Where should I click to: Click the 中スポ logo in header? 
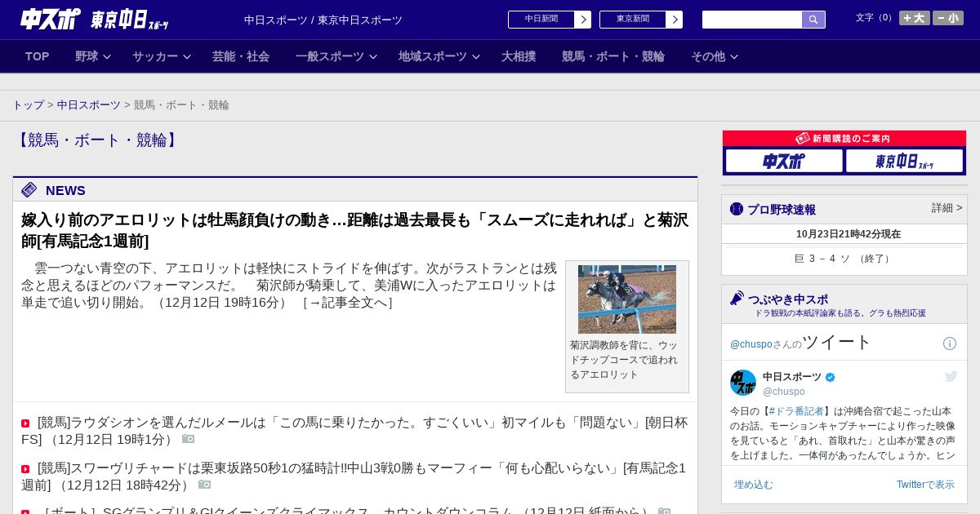51,19
